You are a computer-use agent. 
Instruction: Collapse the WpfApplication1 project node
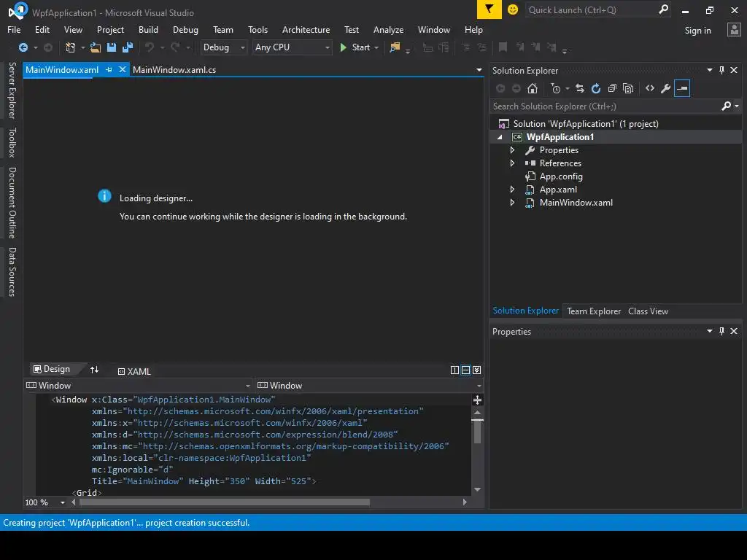[x=500, y=137]
